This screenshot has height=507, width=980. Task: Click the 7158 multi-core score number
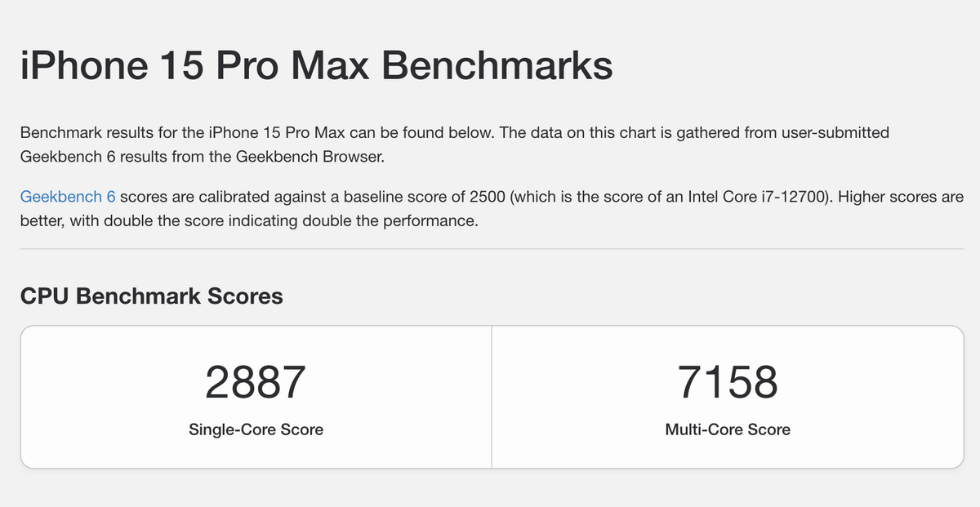point(728,383)
